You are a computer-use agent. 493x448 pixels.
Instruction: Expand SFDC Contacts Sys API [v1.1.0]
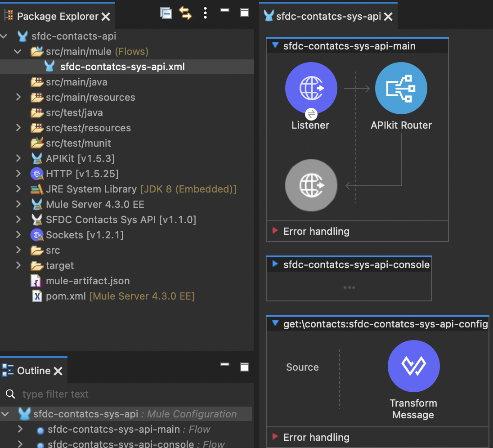click(18, 219)
